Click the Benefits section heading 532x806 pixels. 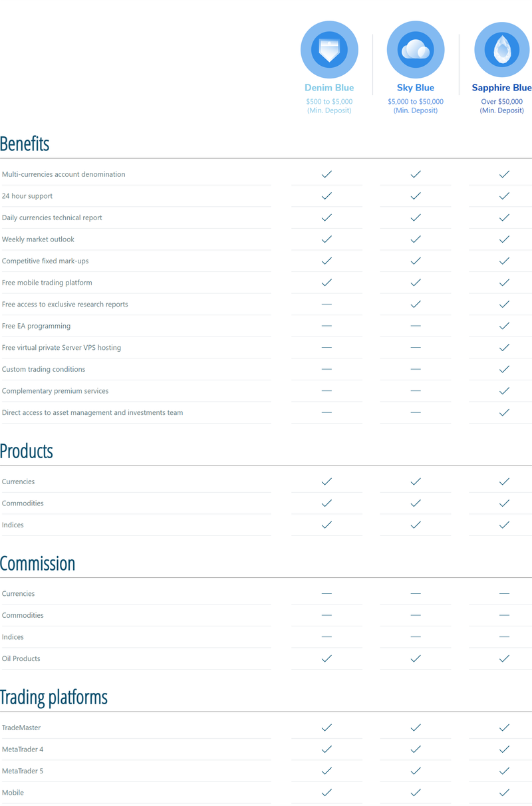[25, 144]
